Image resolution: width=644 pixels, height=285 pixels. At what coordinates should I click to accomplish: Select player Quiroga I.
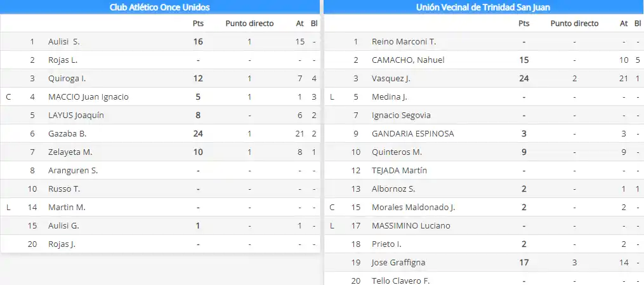[x=67, y=79]
